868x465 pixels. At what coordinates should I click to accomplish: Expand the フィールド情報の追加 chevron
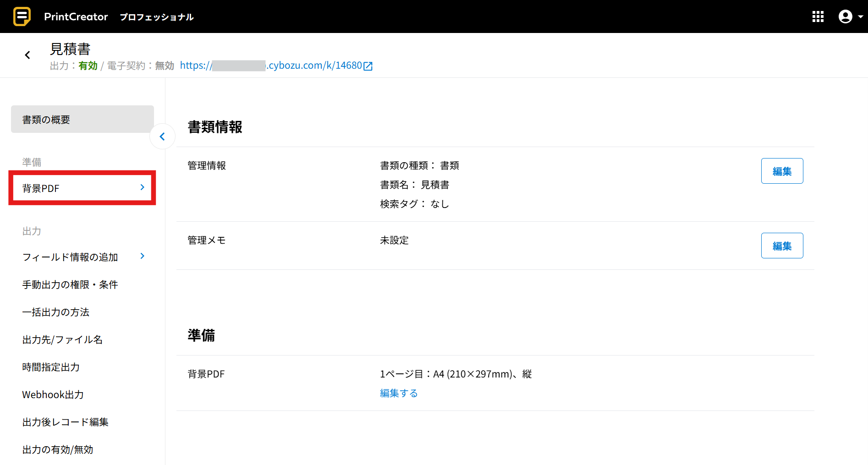(142, 256)
